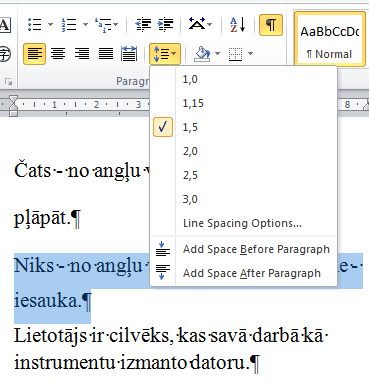Click the word "Niks" in the selected paragraph

pyautogui.click(x=34, y=266)
